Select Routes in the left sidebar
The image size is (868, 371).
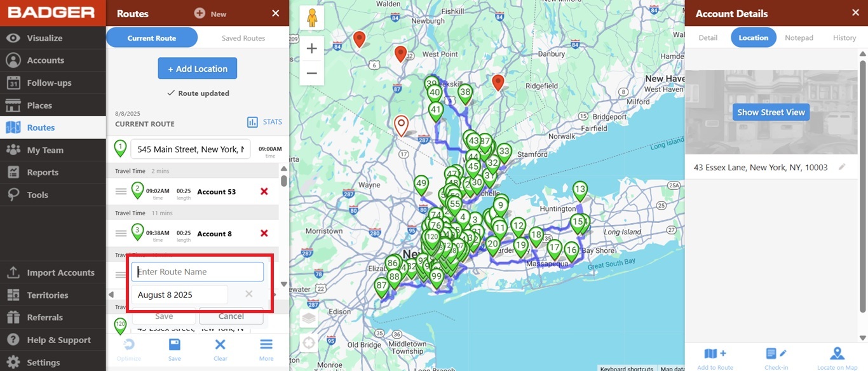53,128
